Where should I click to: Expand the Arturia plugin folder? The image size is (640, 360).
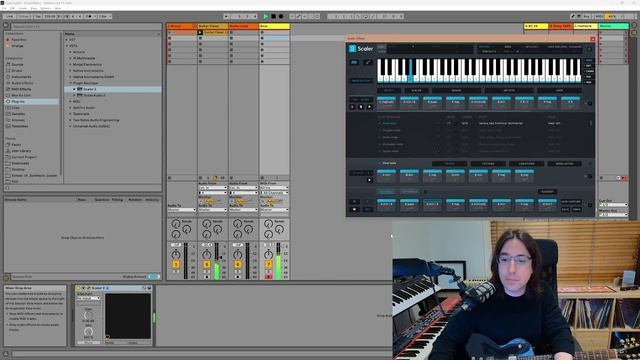point(70,52)
